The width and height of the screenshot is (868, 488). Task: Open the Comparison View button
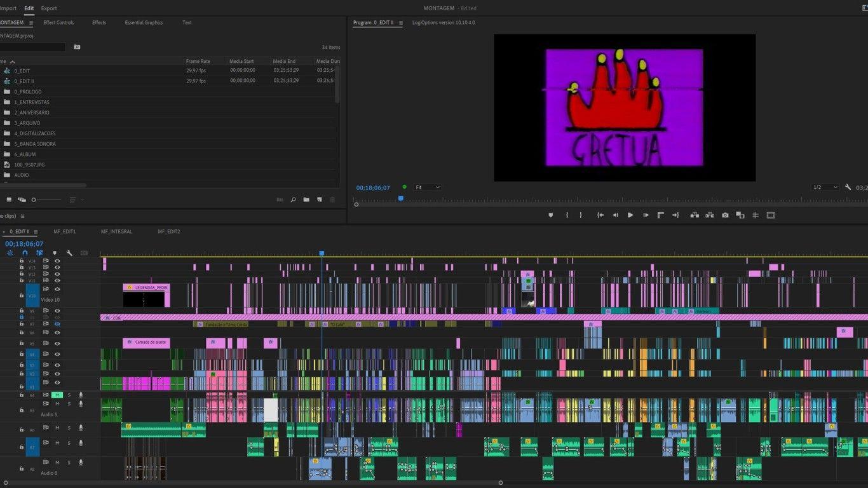click(x=740, y=215)
